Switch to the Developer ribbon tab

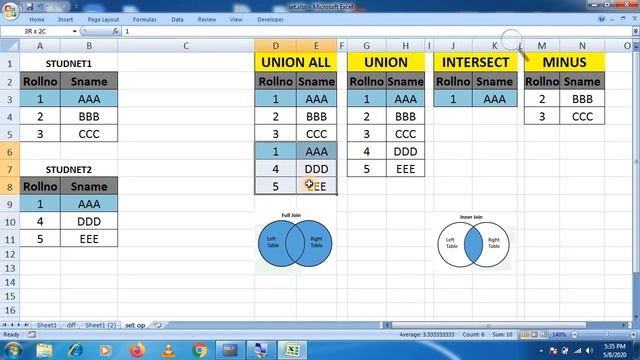pyautogui.click(x=270, y=20)
